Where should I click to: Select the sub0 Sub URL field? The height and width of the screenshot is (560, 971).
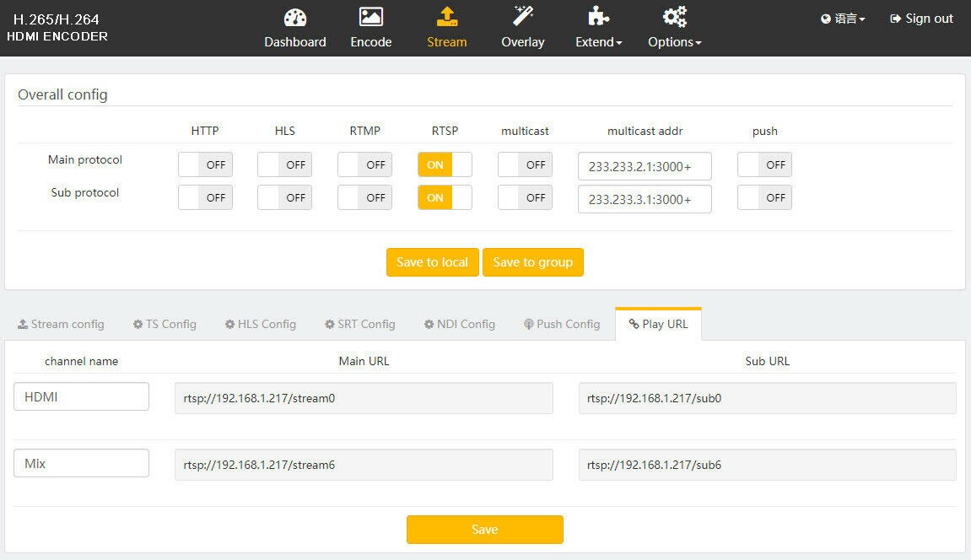767,398
